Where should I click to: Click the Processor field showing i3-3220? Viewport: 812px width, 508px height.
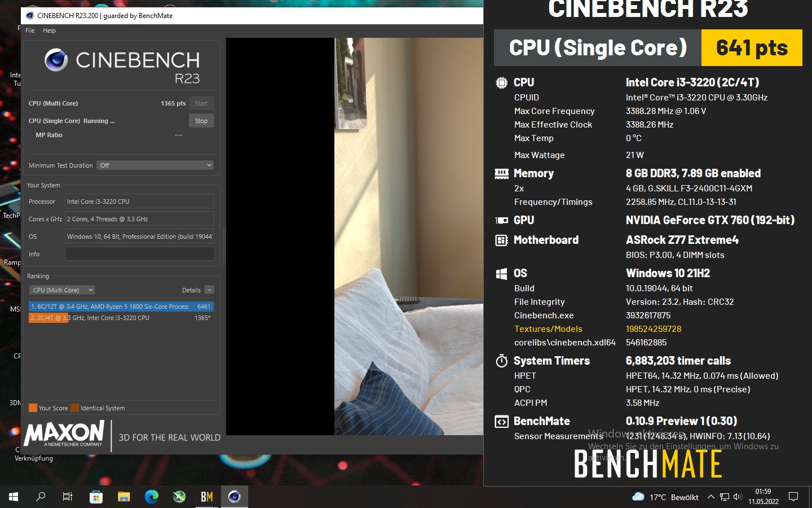[x=139, y=202]
